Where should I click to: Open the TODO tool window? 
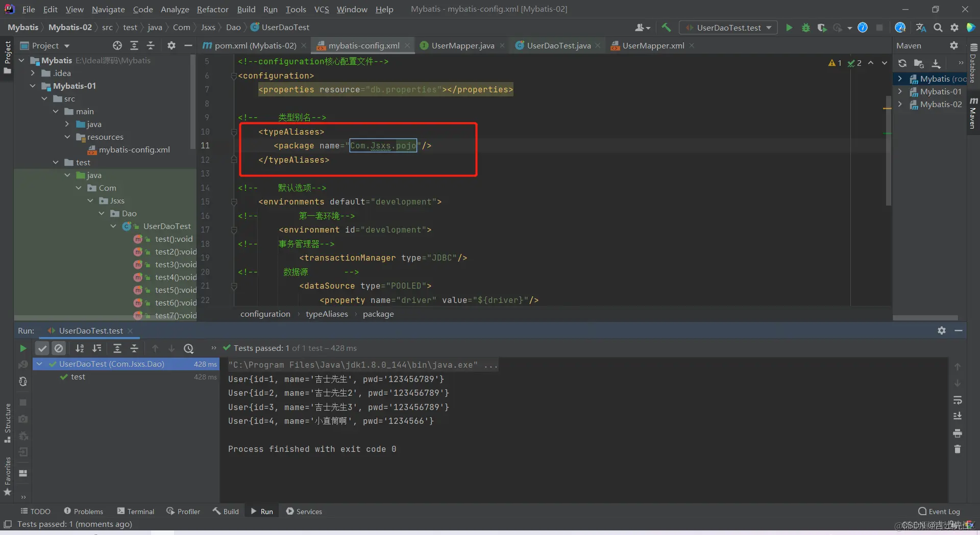[x=35, y=512]
